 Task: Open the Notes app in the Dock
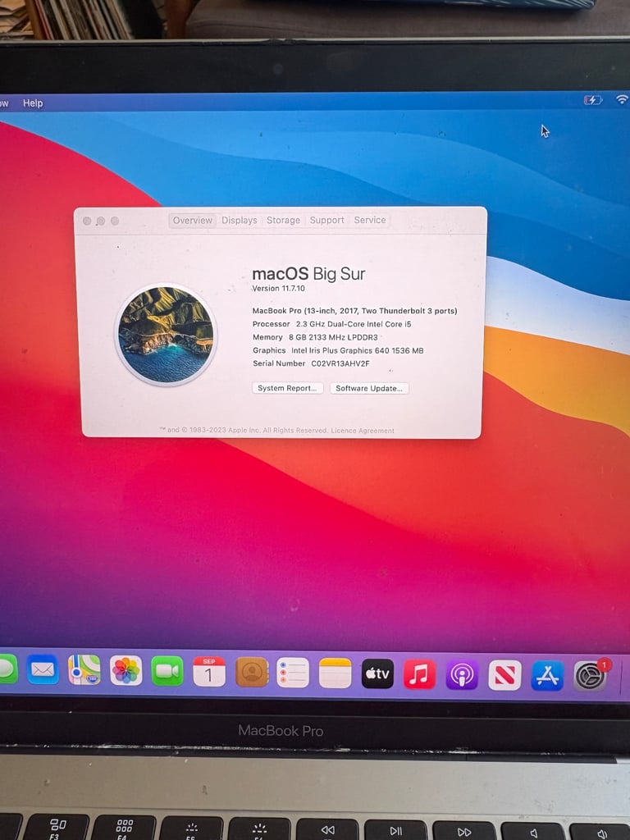pyautogui.click(x=336, y=673)
